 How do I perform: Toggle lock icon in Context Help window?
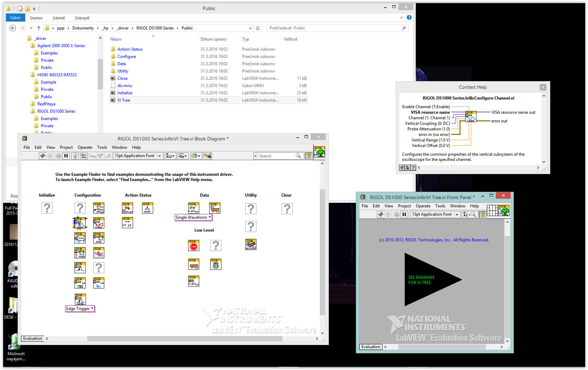click(407, 167)
